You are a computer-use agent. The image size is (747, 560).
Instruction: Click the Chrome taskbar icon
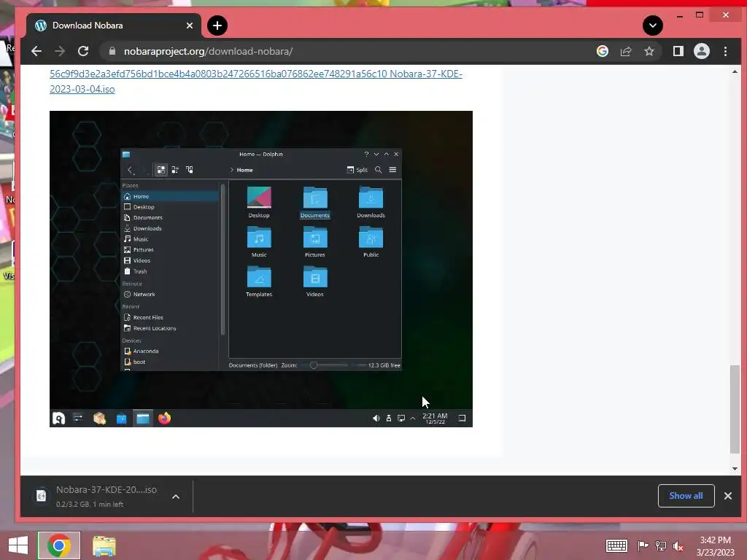click(59, 545)
